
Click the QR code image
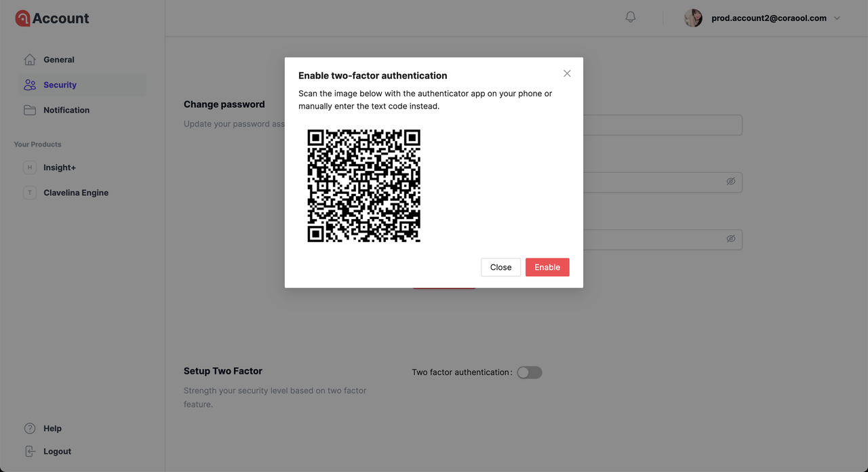click(x=364, y=185)
